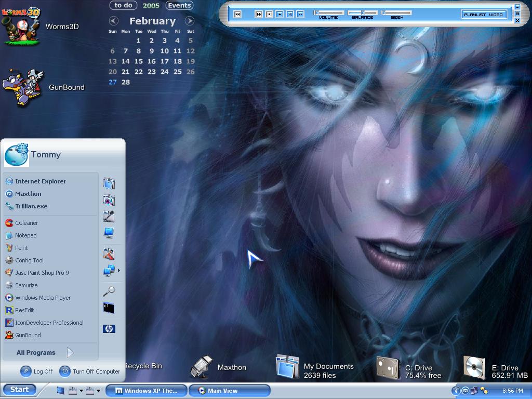The width and height of the screenshot is (532, 399).
Task: Click the Log Off button
Action: point(36,371)
